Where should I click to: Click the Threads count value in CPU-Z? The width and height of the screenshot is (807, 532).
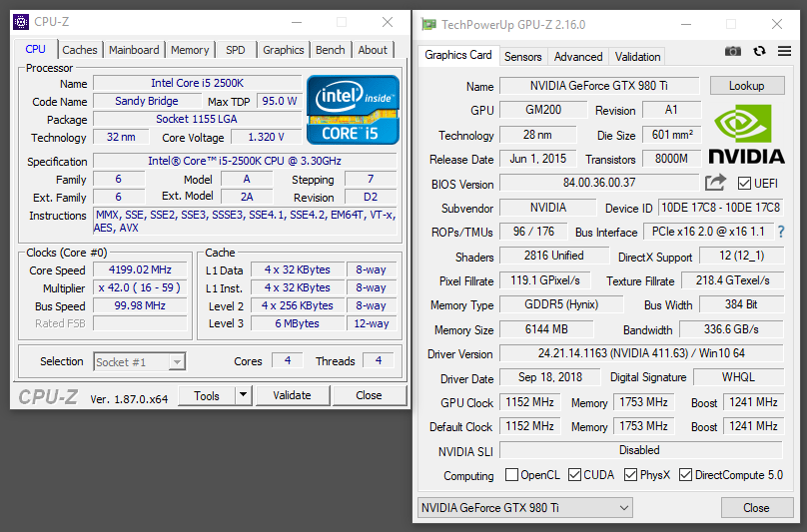tap(379, 360)
